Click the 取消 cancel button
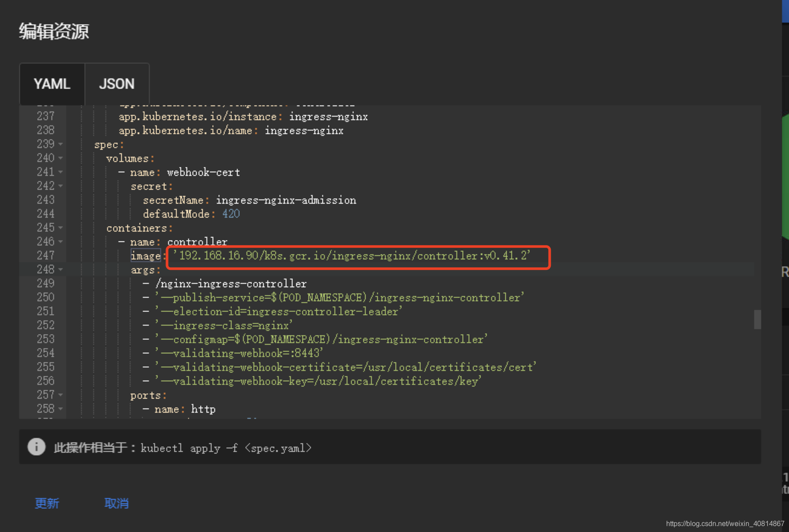 pyautogui.click(x=116, y=503)
